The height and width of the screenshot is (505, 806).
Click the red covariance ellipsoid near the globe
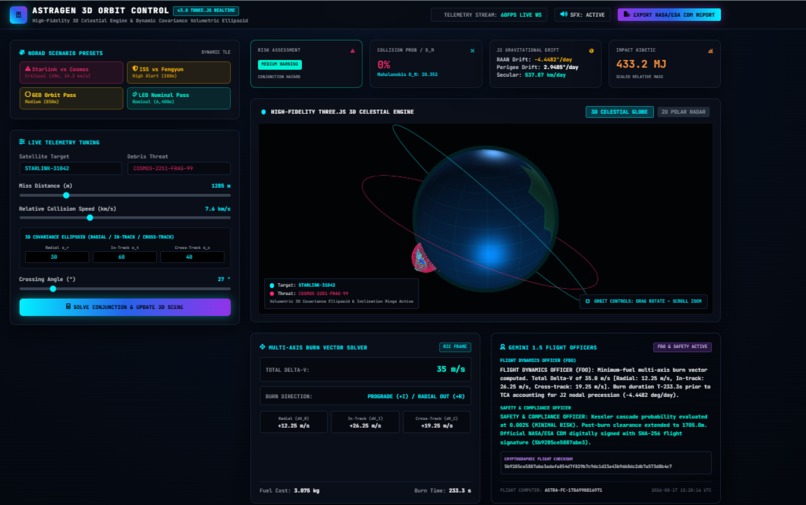(423, 258)
